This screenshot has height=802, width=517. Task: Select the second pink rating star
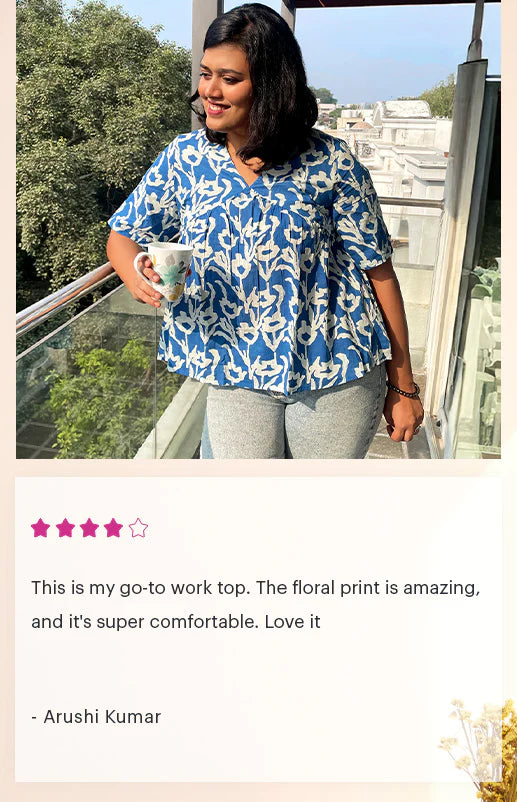pos(65,528)
